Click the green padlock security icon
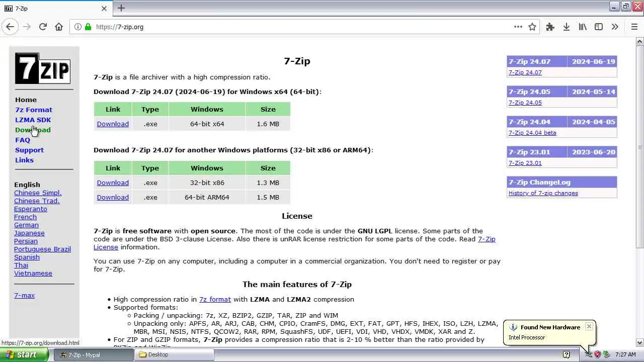This screenshot has width=644, height=362. [88, 27]
